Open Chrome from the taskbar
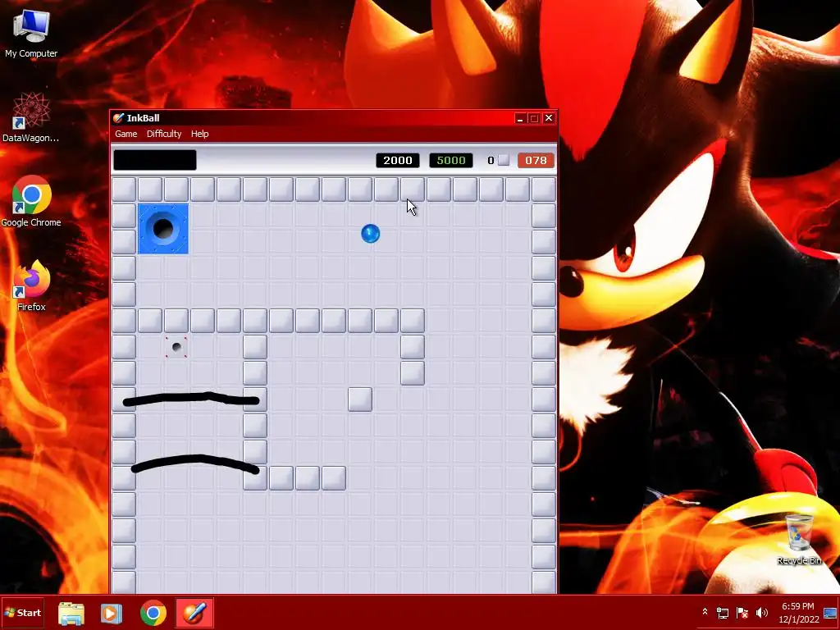 pos(153,613)
